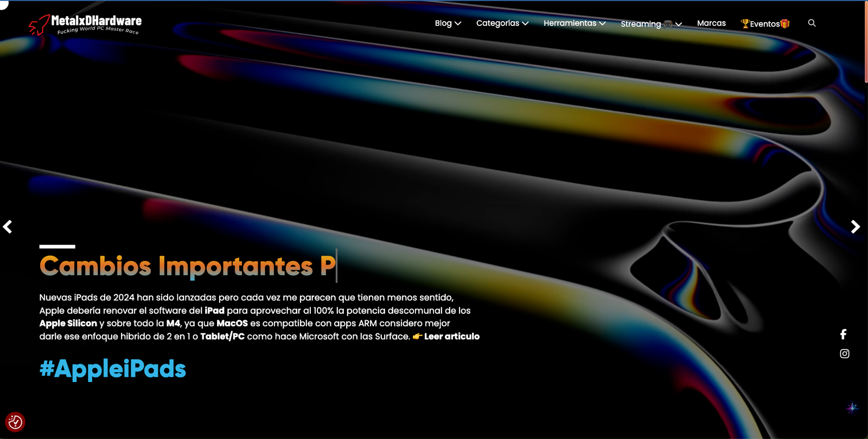The height and width of the screenshot is (439, 868).
Task: Open the Instagram icon
Action: [x=845, y=354]
